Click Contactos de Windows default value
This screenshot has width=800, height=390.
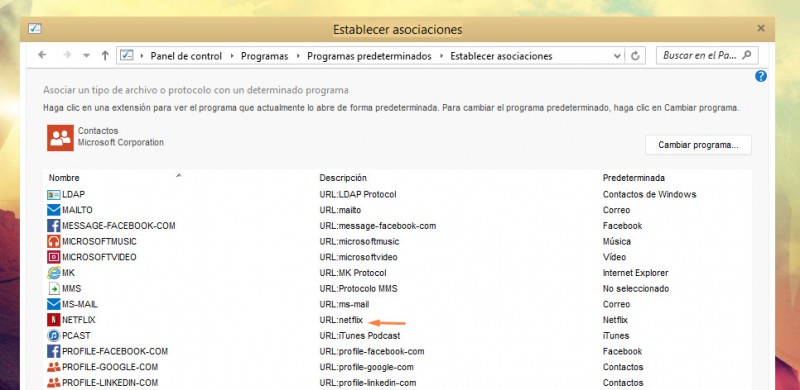pos(649,194)
